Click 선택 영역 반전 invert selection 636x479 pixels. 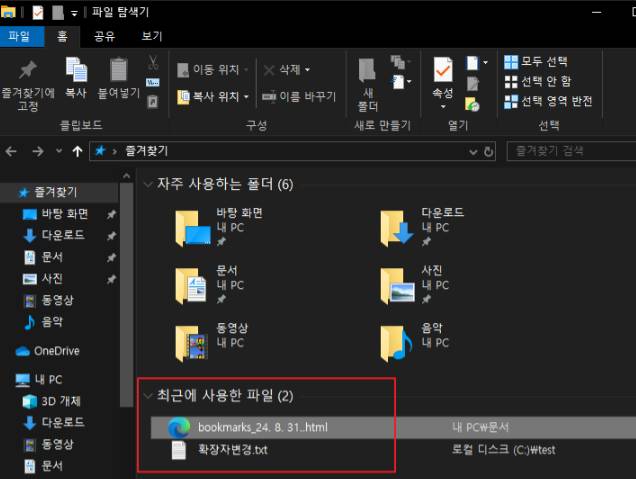[548, 101]
